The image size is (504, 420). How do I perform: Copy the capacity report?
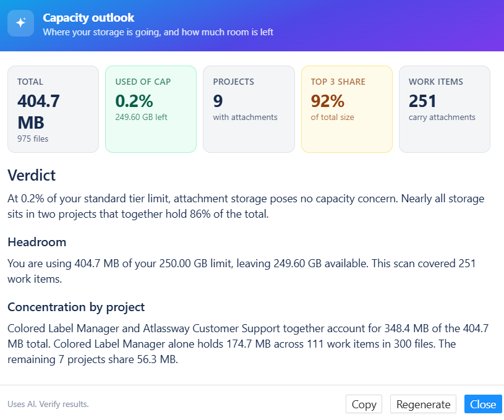pyautogui.click(x=364, y=404)
